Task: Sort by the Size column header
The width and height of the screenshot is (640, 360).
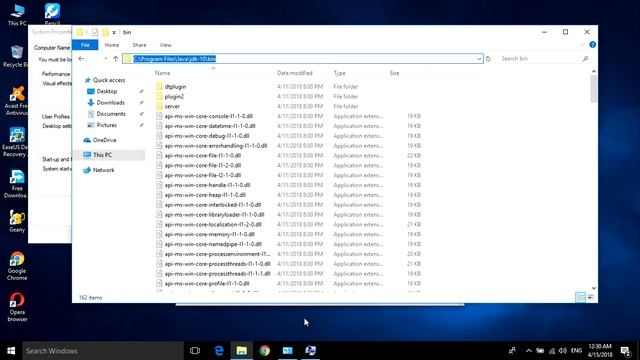Action: tap(394, 73)
